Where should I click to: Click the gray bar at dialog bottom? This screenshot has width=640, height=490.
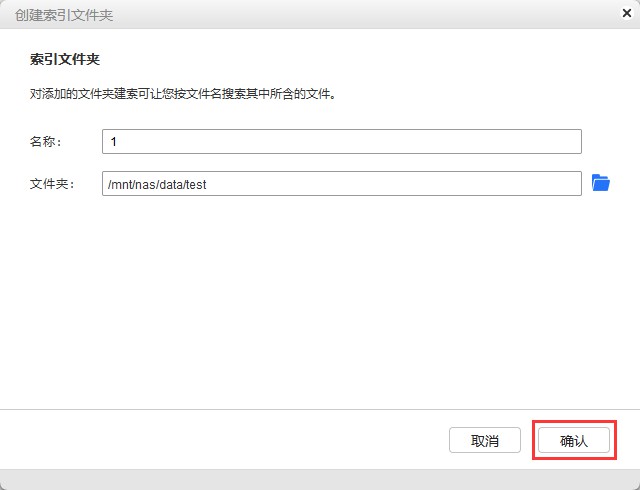(320, 480)
